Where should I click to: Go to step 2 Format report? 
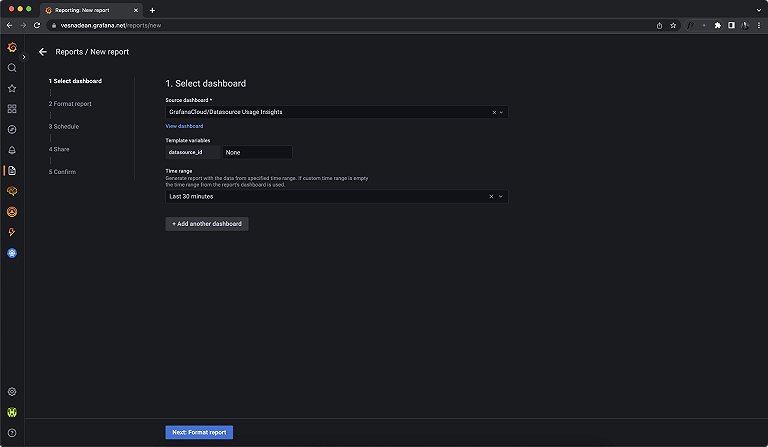70,104
